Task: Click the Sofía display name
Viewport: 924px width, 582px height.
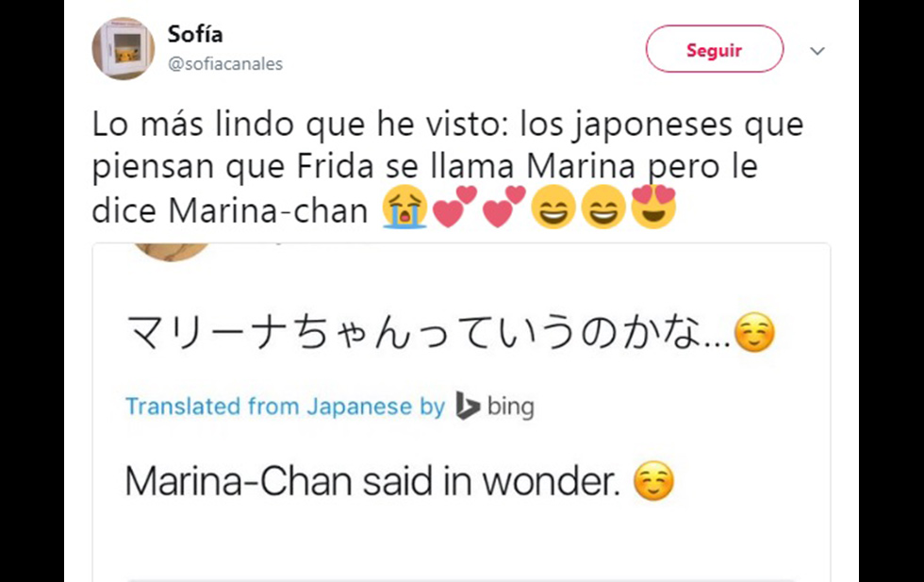Action: [x=194, y=35]
